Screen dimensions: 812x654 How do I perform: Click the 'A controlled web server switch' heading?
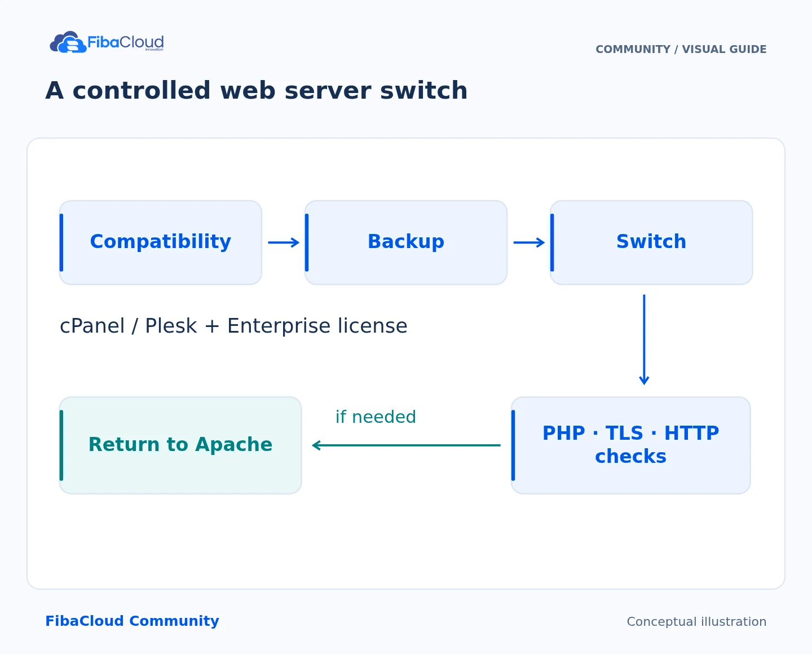tap(257, 91)
